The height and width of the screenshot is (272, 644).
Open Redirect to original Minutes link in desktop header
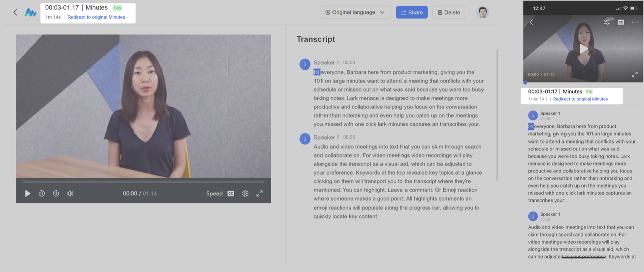pos(96,17)
